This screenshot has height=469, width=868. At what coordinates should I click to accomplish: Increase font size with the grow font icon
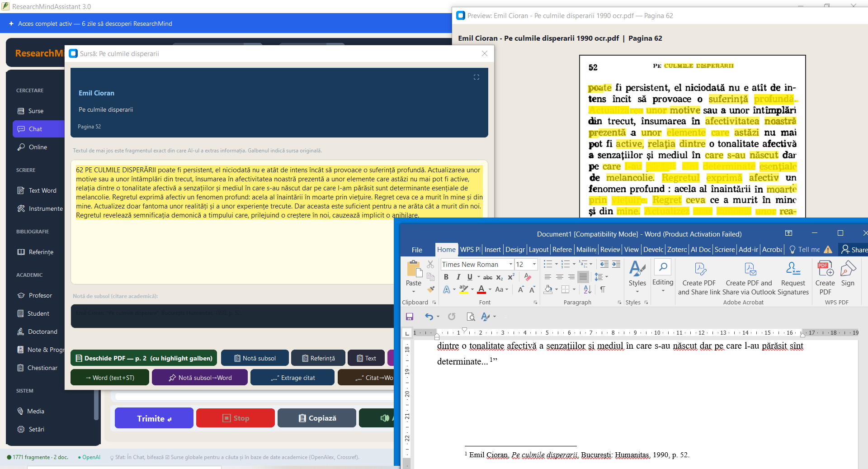[x=521, y=289]
